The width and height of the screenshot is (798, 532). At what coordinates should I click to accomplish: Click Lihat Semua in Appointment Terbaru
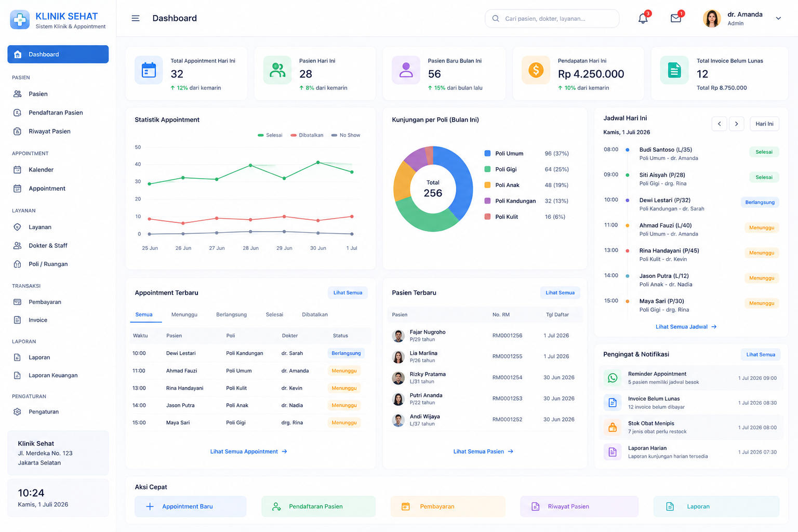348,292
